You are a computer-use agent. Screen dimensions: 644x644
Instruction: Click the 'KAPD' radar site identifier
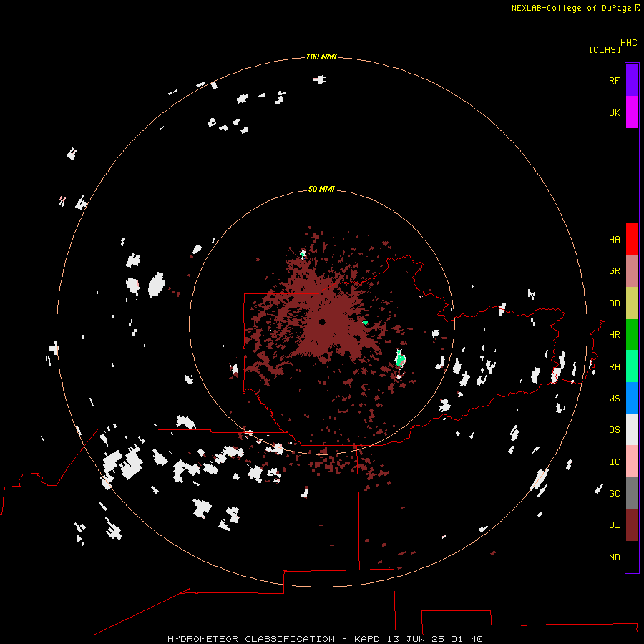point(367,639)
